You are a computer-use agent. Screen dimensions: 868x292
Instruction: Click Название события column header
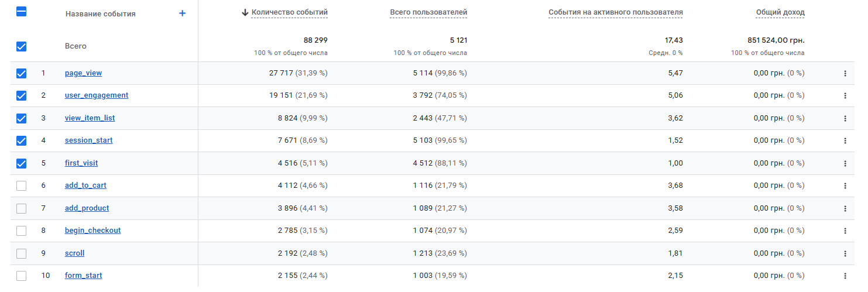pyautogui.click(x=100, y=13)
